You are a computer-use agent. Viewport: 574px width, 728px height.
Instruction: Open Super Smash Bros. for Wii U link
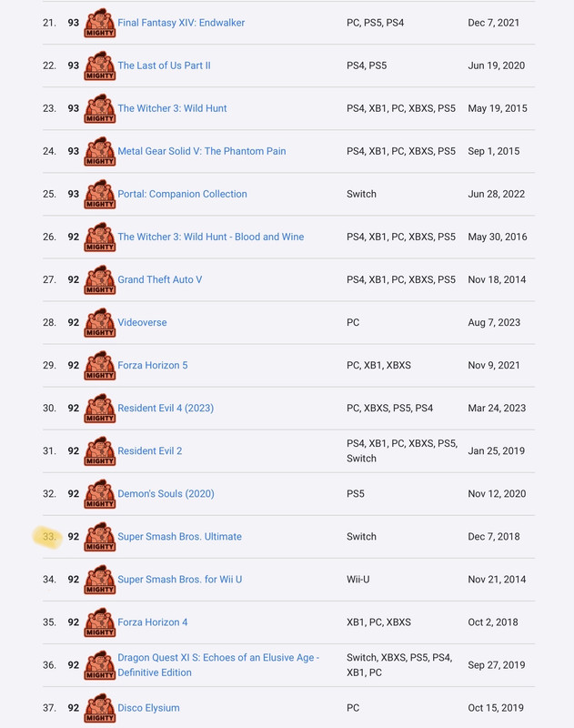[179, 580]
